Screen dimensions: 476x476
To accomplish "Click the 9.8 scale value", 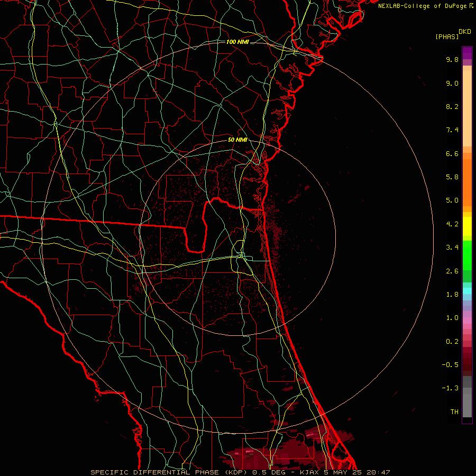I will [452, 59].
